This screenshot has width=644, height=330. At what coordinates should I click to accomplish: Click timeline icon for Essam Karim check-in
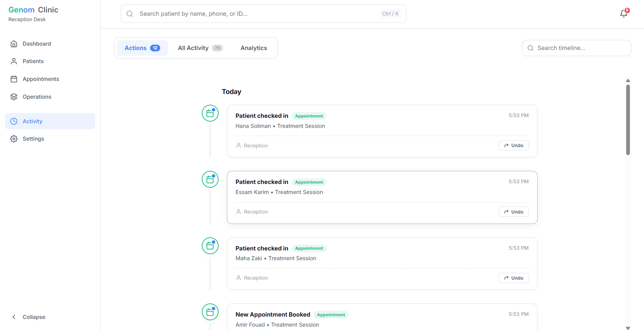point(210,179)
